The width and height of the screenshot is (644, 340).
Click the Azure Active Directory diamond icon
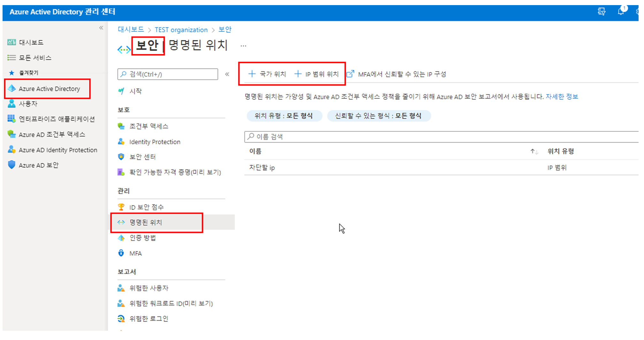click(x=12, y=88)
